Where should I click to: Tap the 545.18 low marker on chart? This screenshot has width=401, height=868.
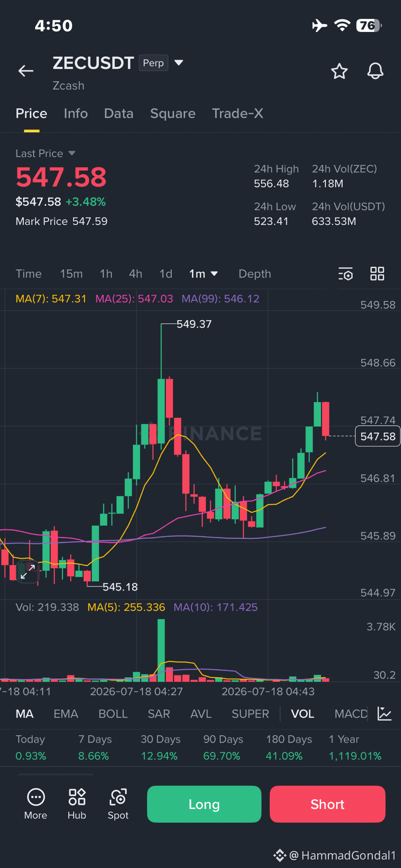[120, 587]
